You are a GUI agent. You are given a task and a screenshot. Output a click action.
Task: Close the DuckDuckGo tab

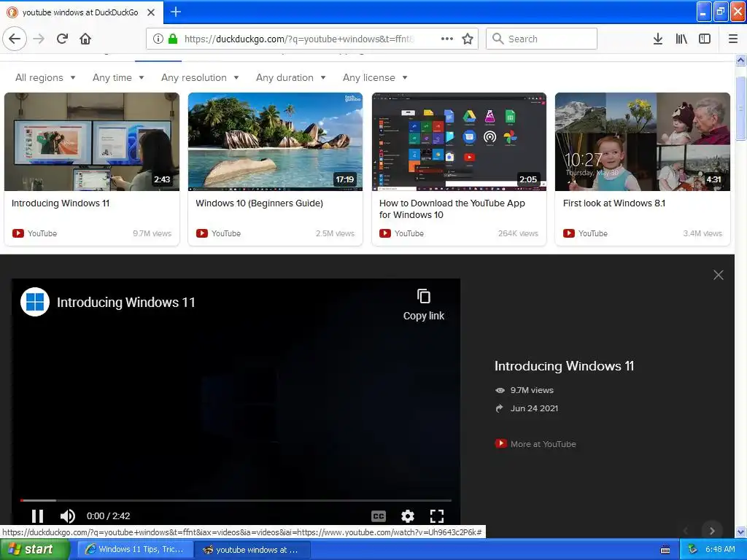pyautogui.click(x=151, y=12)
